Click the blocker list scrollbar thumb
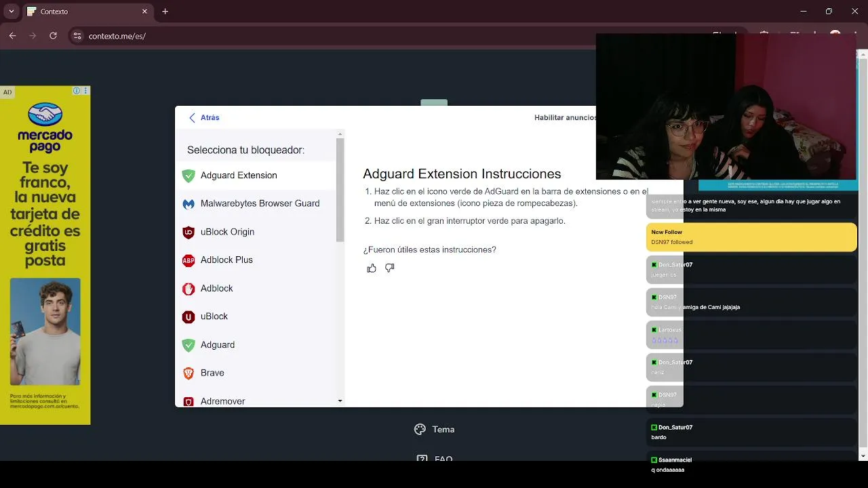868x488 pixels. click(340, 190)
